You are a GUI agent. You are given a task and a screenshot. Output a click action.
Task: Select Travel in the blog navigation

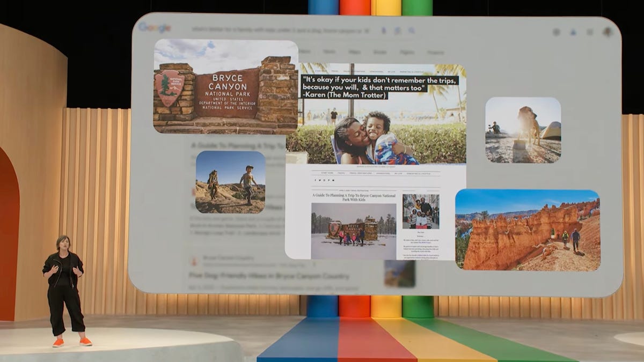click(x=342, y=174)
